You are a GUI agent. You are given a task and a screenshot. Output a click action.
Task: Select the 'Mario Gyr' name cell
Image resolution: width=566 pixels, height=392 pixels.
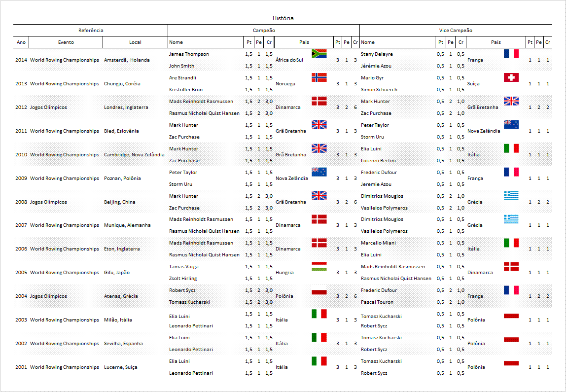[372, 77]
